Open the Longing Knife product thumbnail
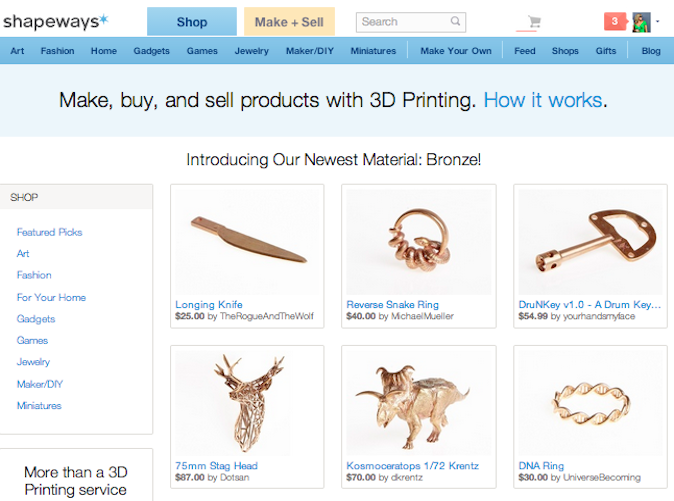 tap(246, 240)
